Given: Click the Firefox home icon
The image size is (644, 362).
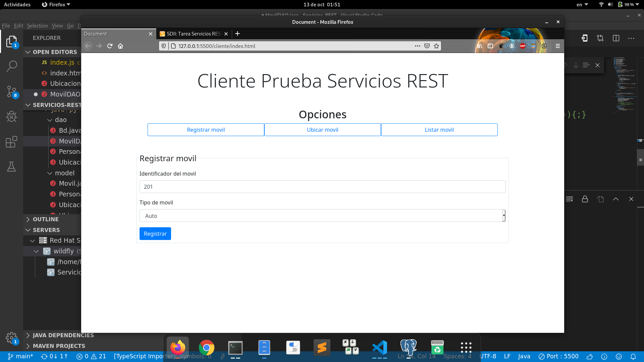Looking at the screenshot, I should click(x=120, y=46).
